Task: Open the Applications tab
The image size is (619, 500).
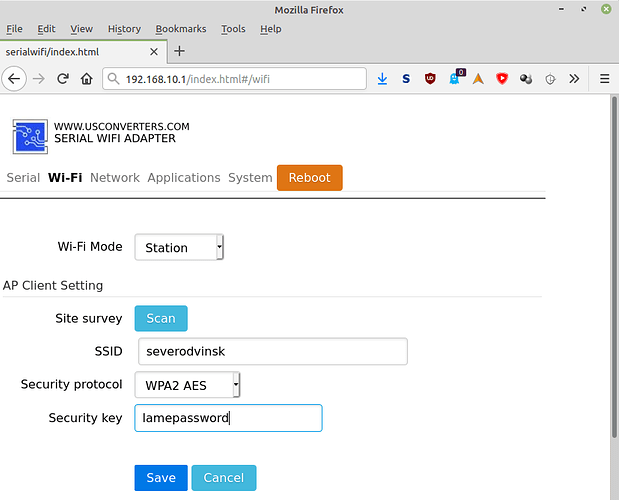Action: coord(184,178)
